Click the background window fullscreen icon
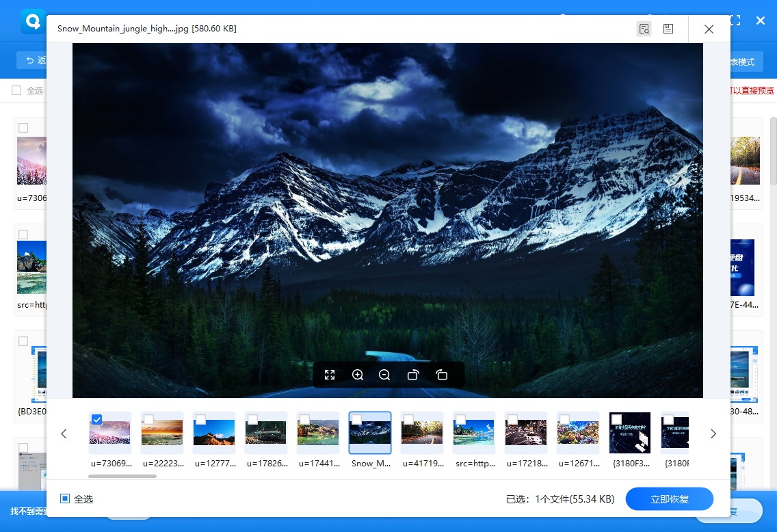The height and width of the screenshot is (532, 777). tap(735, 21)
